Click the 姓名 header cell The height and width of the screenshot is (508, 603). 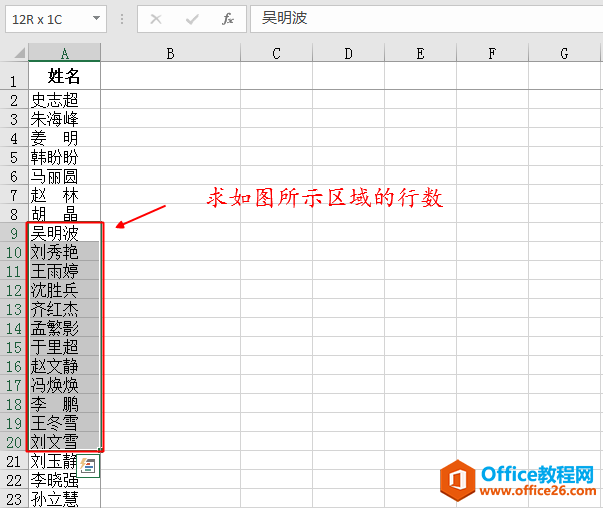point(65,76)
